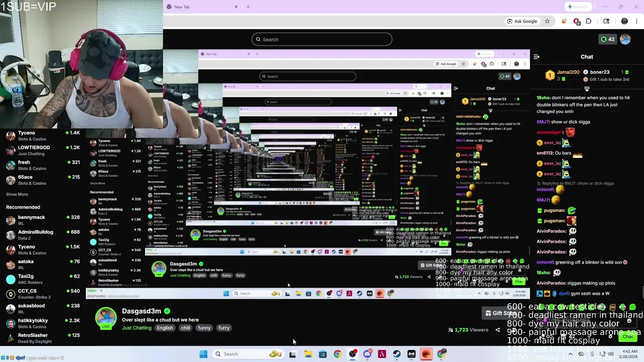This screenshot has height=362, width=644.
Task: Click the green Chat button
Action: coord(628,337)
